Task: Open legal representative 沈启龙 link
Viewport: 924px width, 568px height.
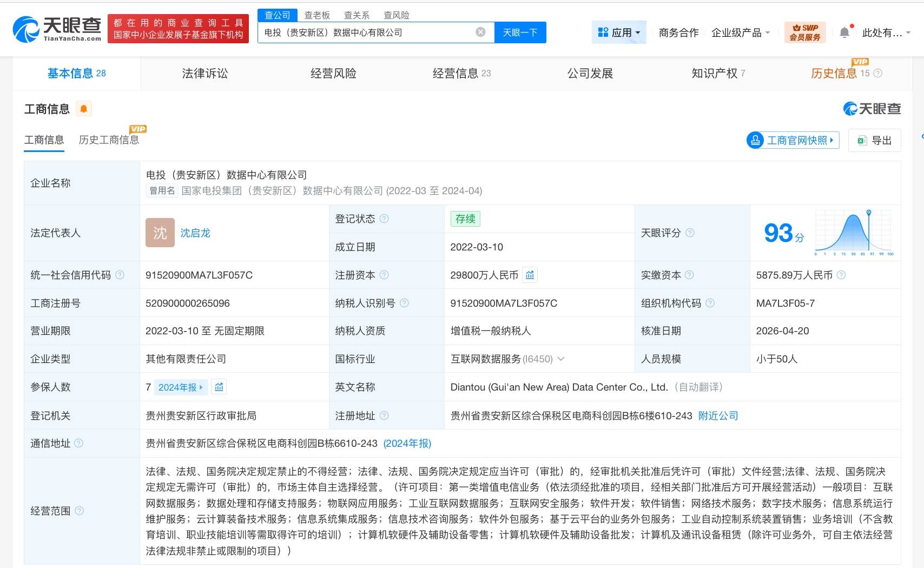Action: 195,233
